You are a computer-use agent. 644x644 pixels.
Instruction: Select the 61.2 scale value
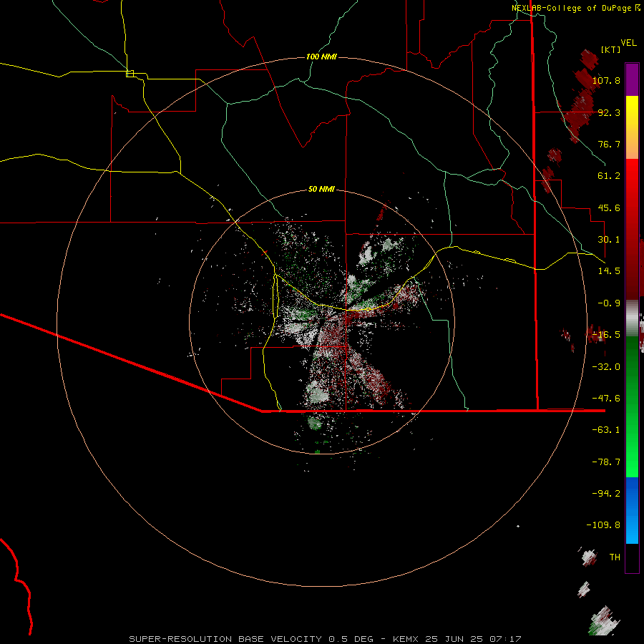(x=609, y=176)
